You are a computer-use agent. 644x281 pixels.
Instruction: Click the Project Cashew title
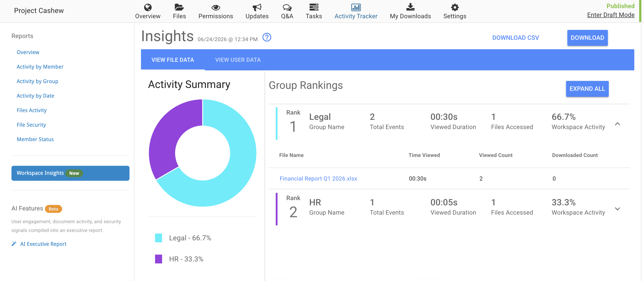[39, 11]
